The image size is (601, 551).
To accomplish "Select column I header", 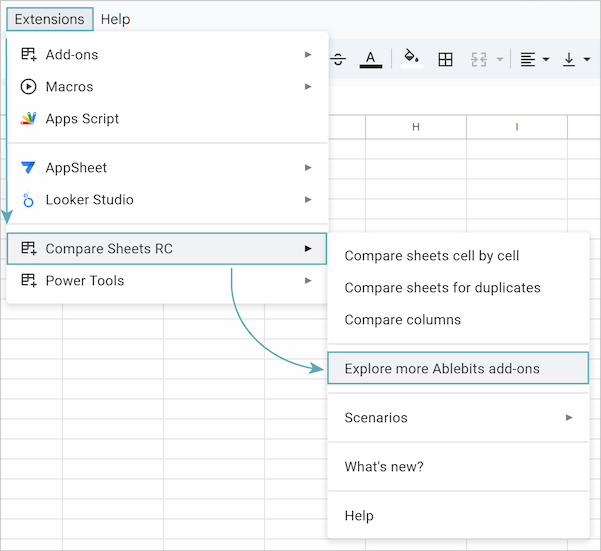I will coord(517,127).
